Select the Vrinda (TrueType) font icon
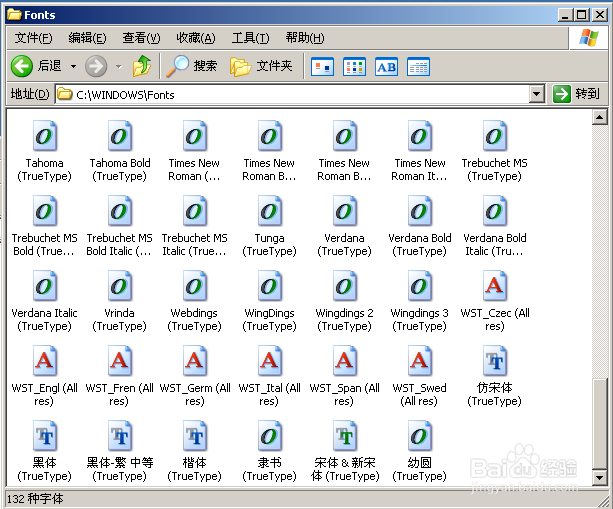This screenshot has height=509, width=613. 120,286
